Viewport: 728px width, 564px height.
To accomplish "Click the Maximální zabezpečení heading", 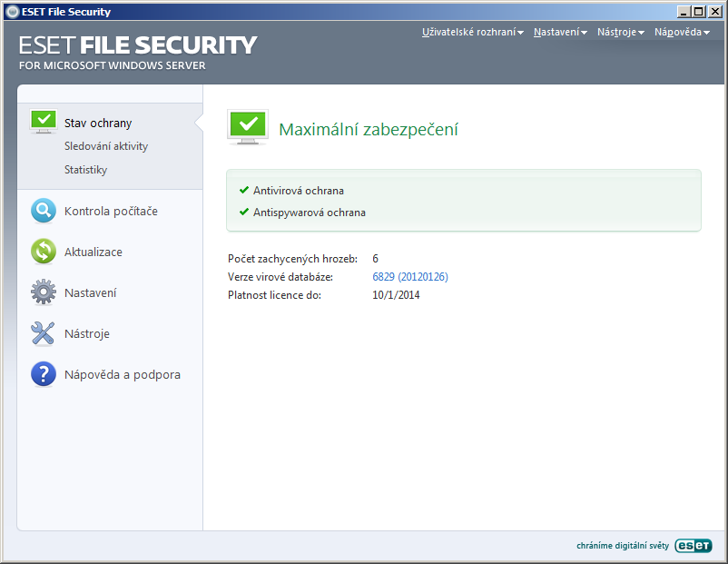I will (x=369, y=129).
